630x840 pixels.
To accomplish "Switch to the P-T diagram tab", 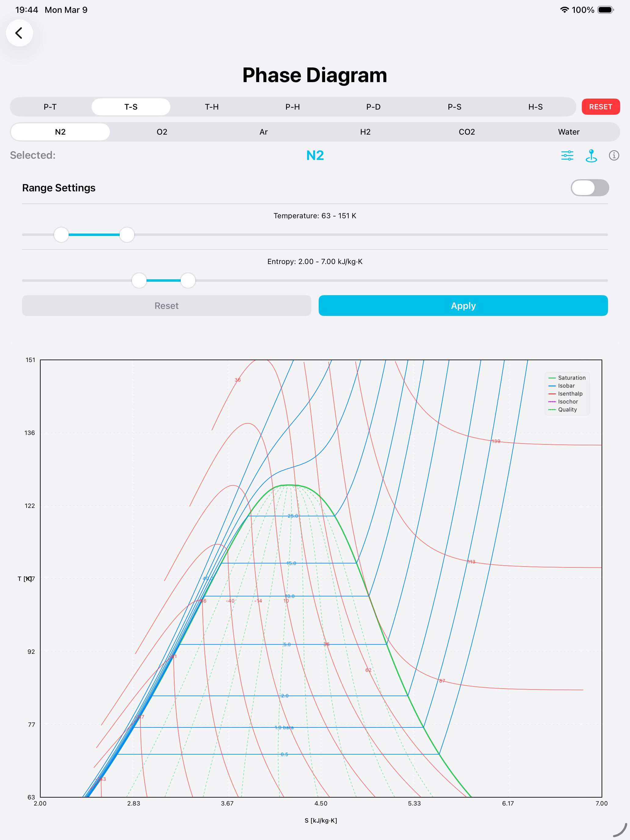I will click(x=50, y=107).
